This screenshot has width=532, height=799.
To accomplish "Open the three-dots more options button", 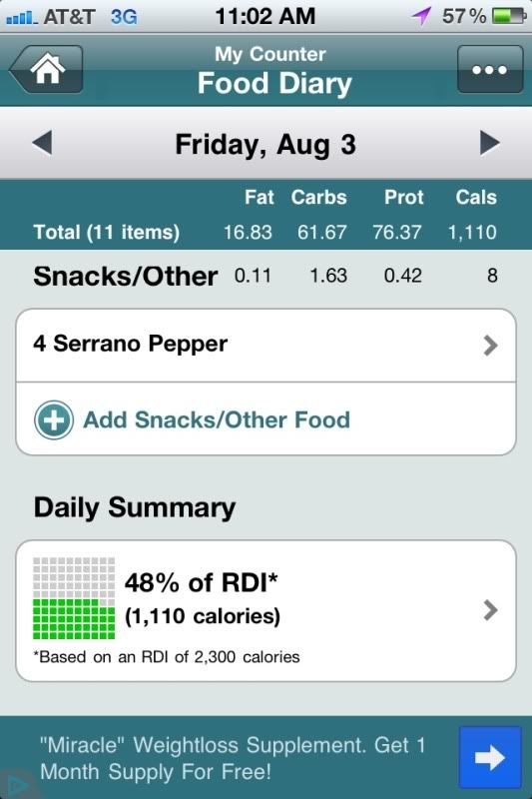I will point(490,69).
